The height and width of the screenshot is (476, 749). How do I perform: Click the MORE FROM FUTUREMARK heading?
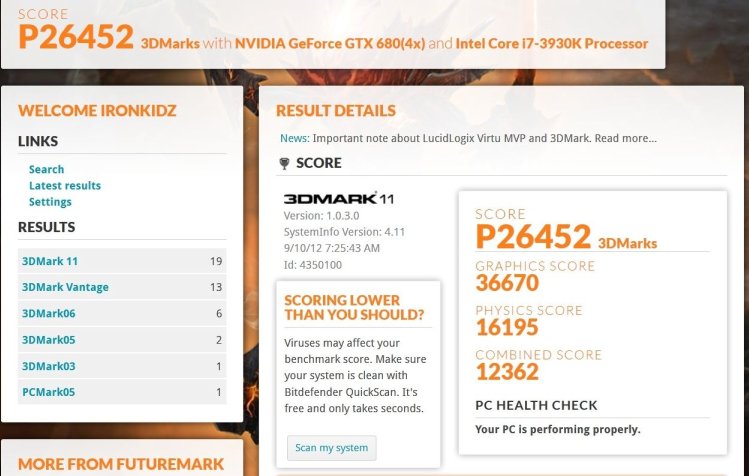(x=121, y=464)
